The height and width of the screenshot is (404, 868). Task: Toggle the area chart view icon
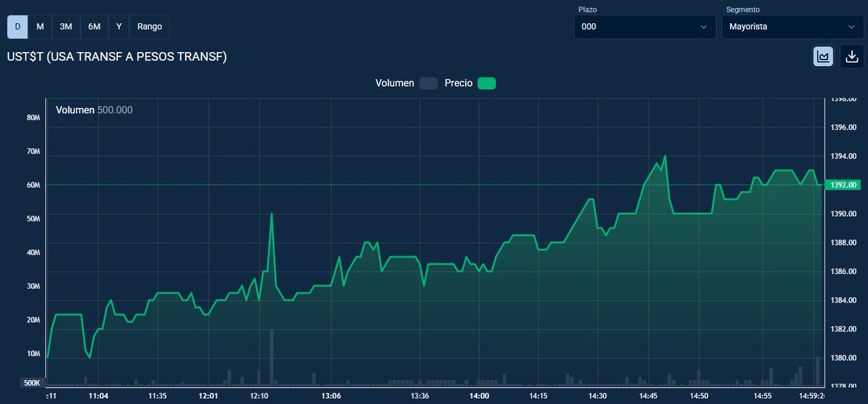823,56
